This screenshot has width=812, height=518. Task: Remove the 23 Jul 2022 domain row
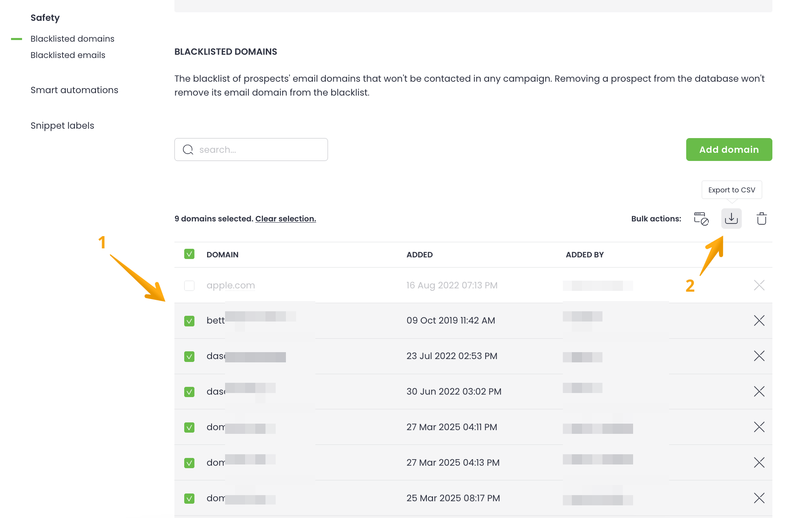(x=759, y=356)
